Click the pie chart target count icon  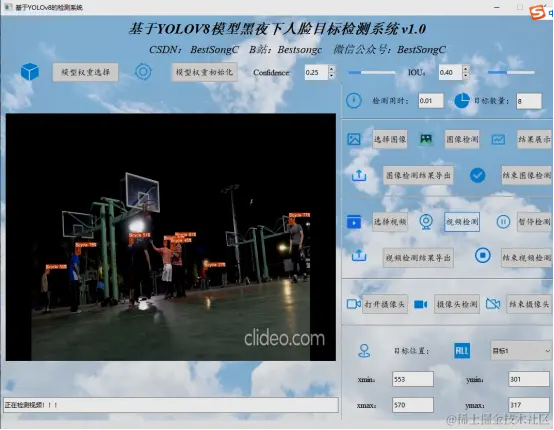(x=461, y=101)
